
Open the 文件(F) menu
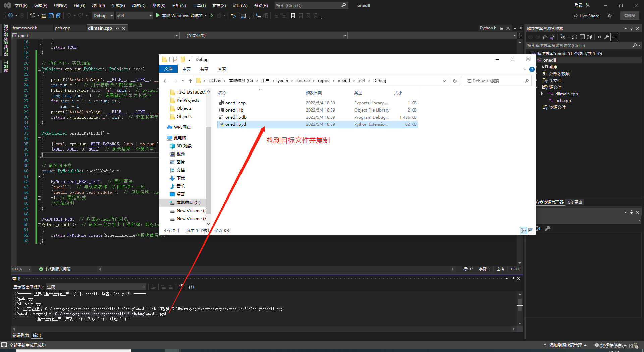point(21,5)
